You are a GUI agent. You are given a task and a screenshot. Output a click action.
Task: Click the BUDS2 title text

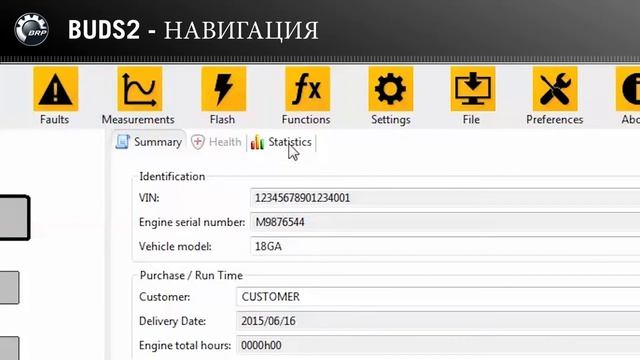tap(104, 30)
